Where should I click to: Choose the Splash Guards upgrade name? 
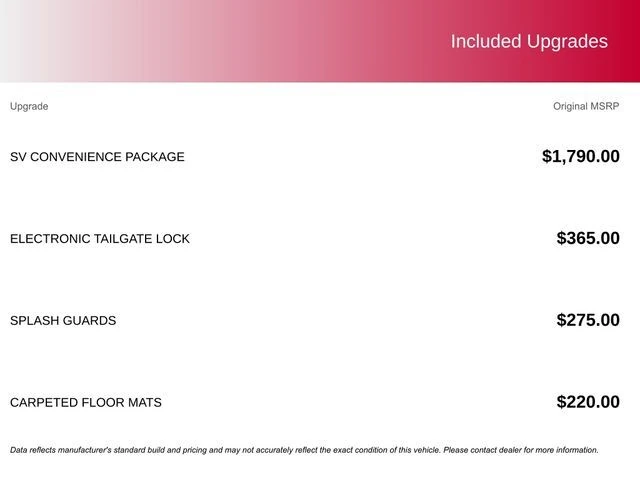tap(63, 321)
